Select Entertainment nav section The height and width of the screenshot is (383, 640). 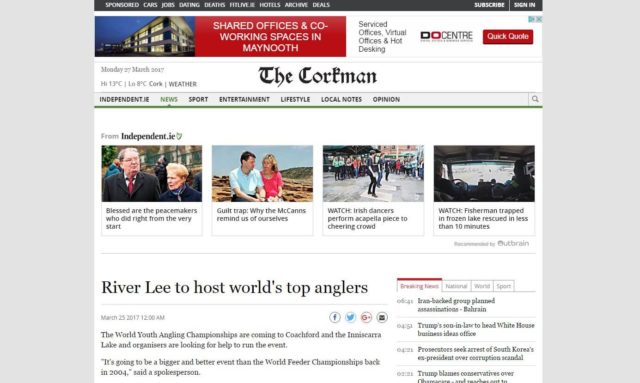click(x=244, y=100)
